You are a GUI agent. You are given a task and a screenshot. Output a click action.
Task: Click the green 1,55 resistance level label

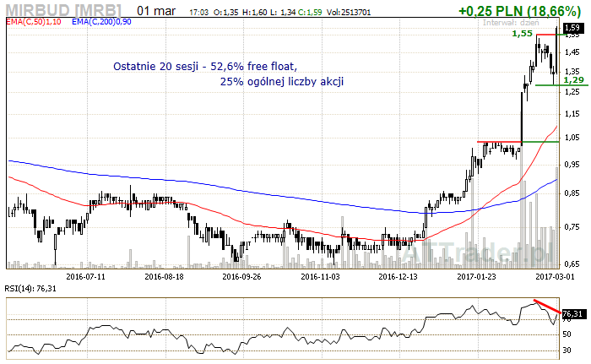point(522,34)
